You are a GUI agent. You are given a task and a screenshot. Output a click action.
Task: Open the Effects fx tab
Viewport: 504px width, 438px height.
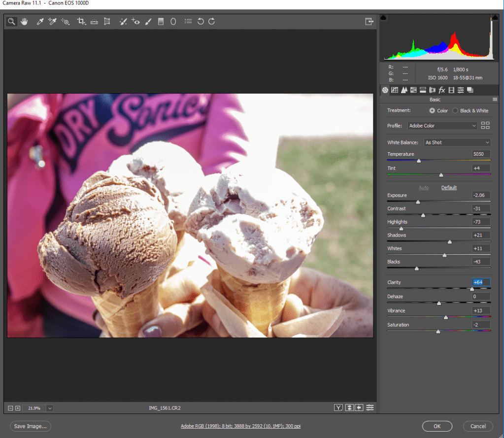pos(442,90)
